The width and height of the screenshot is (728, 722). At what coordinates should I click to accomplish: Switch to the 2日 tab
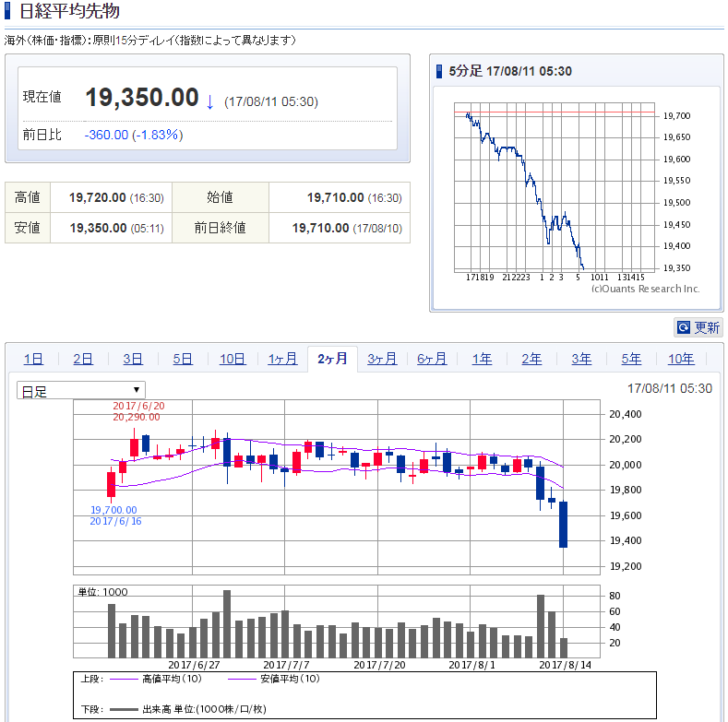pos(83,359)
